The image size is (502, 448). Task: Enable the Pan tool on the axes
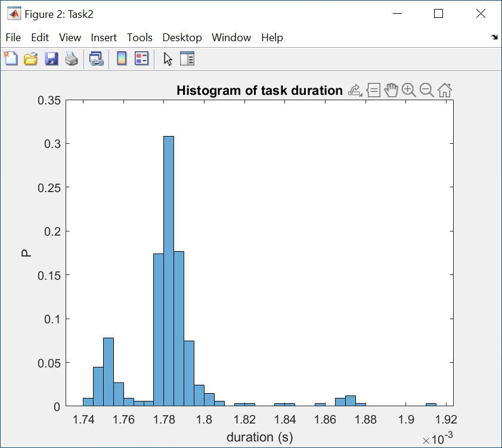(x=391, y=89)
